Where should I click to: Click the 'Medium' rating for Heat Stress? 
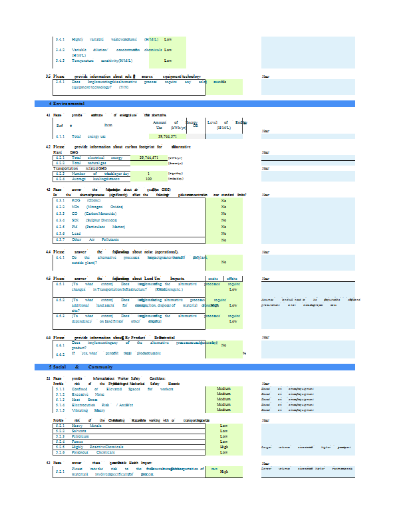(x=224, y=400)
